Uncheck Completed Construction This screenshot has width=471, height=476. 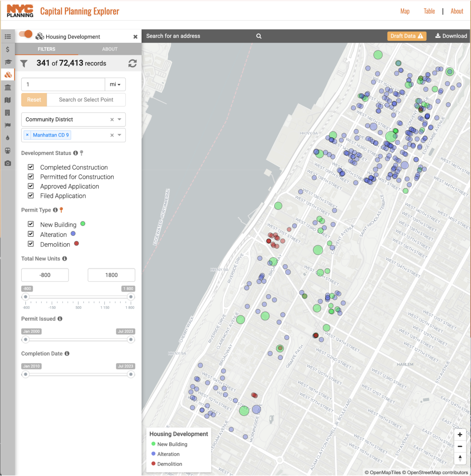tap(31, 167)
